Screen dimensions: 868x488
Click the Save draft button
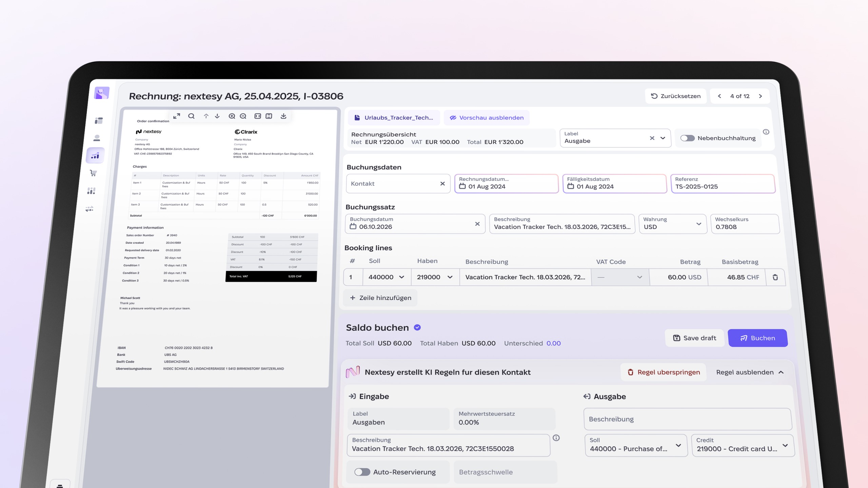(x=694, y=338)
